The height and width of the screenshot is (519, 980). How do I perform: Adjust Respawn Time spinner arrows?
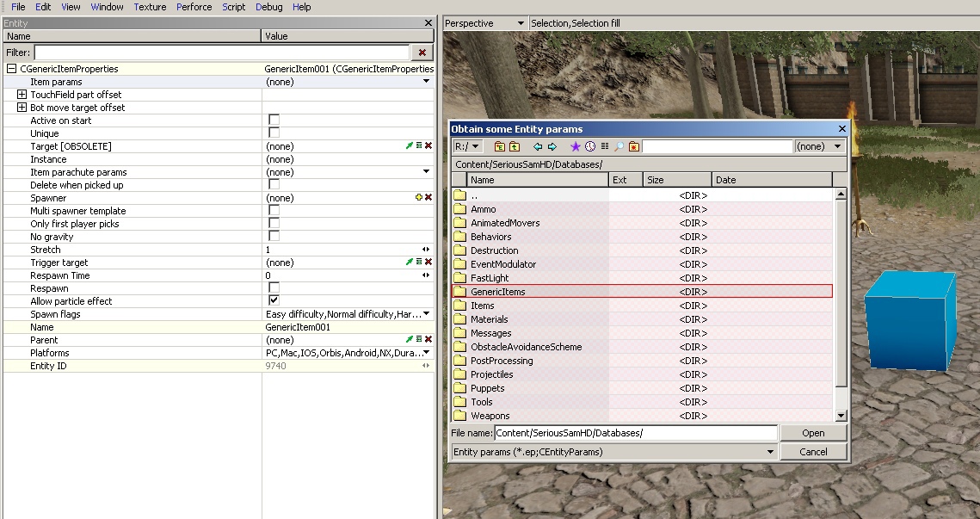click(426, 275)
